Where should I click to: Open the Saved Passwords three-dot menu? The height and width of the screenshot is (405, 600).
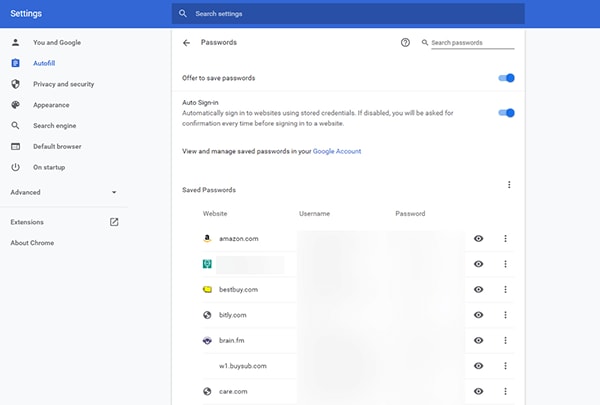coord(509,185)
